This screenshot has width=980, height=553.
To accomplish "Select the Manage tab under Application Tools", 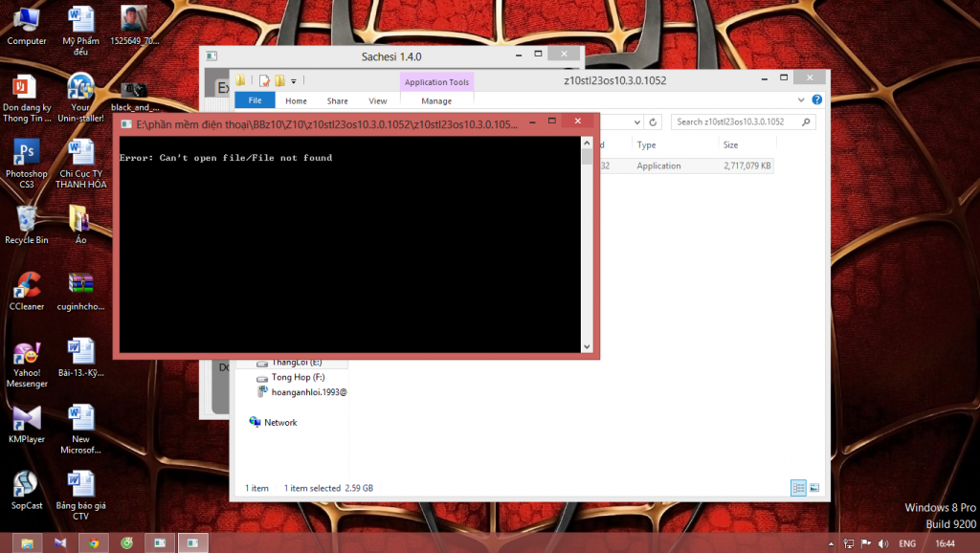I will coord(436,100).
